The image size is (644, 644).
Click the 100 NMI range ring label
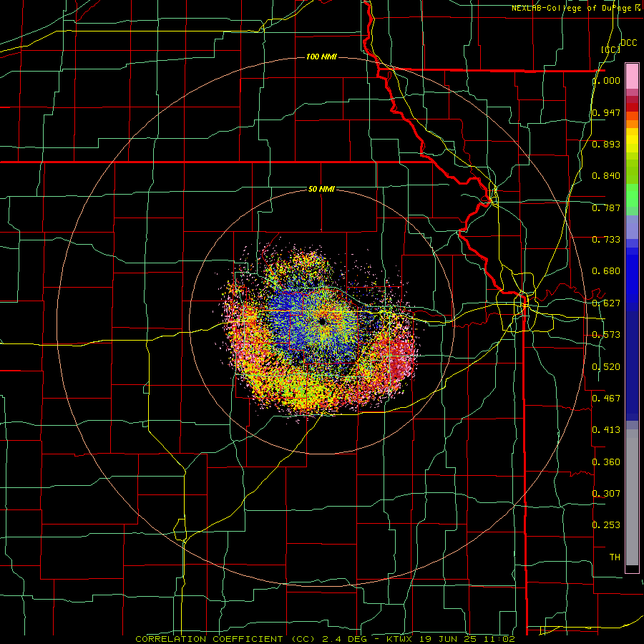[321, 57]
